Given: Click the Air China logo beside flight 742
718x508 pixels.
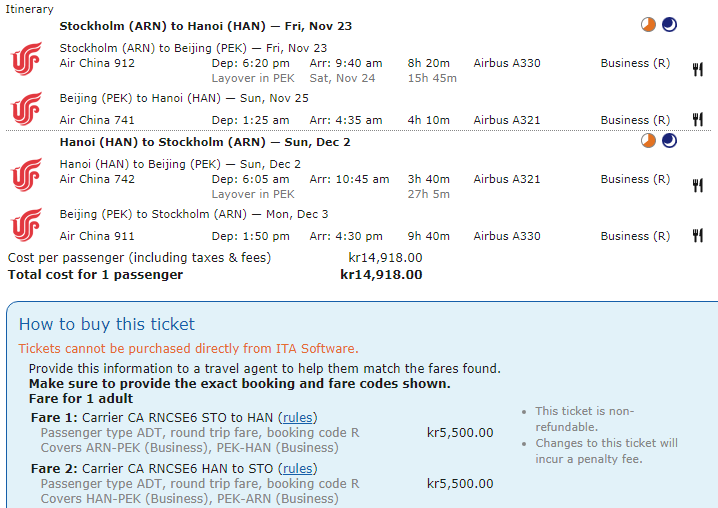Looking at the screenshot, I should tap(26, 174).
